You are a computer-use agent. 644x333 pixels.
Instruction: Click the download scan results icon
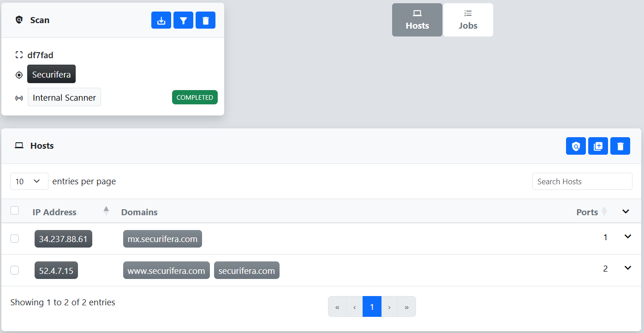coord(161,20)
